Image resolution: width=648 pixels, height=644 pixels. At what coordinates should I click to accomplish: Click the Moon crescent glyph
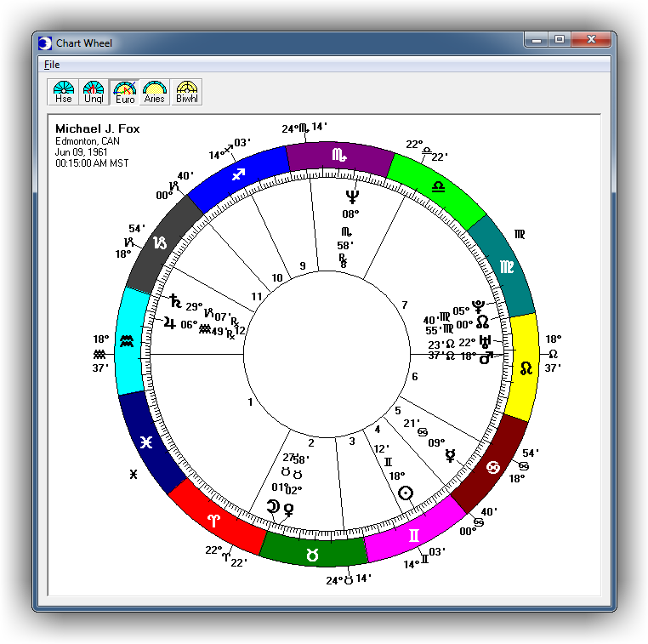coord(273,506)
